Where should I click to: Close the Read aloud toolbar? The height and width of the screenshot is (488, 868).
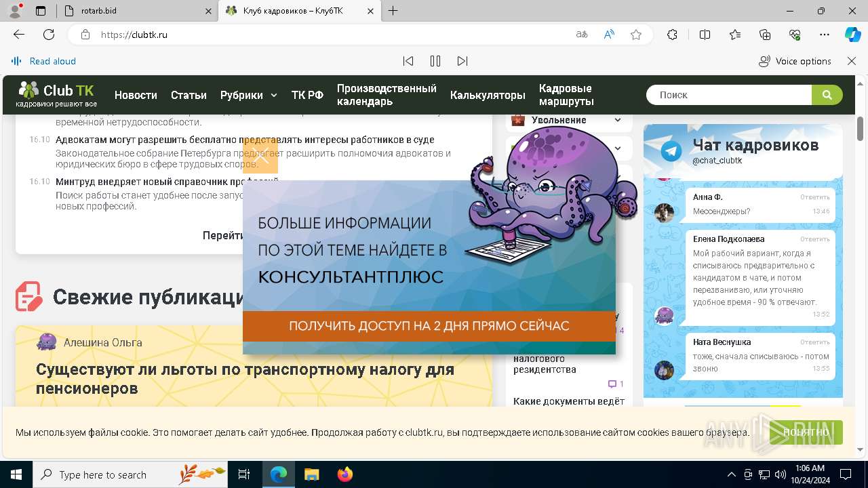852,61
